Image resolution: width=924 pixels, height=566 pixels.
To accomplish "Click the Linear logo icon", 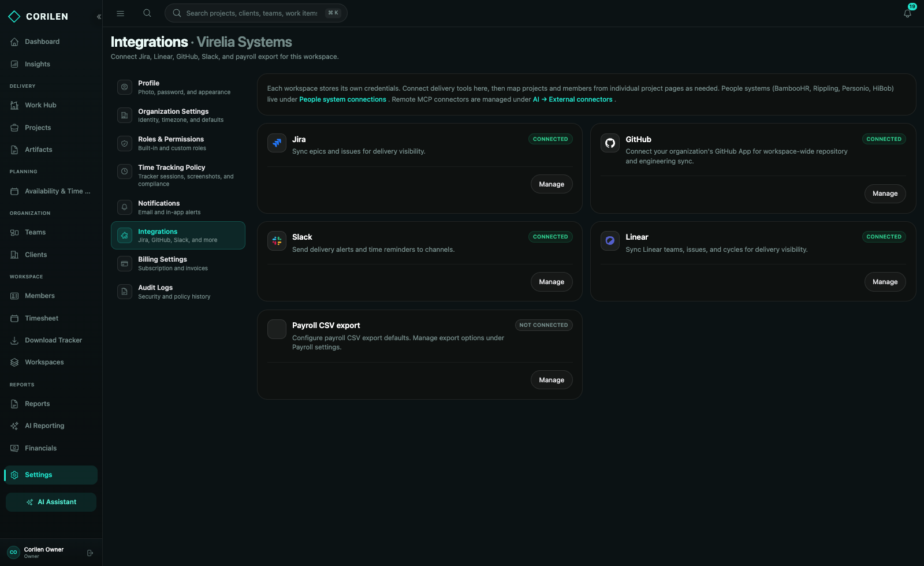I will [610, 241].
